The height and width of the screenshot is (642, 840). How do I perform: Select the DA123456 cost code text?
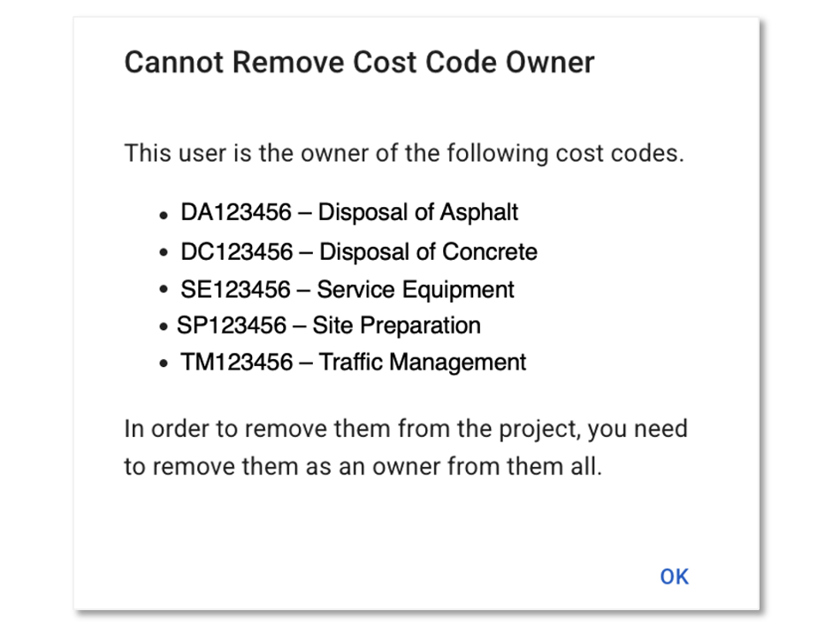click(x=237, y=213)
